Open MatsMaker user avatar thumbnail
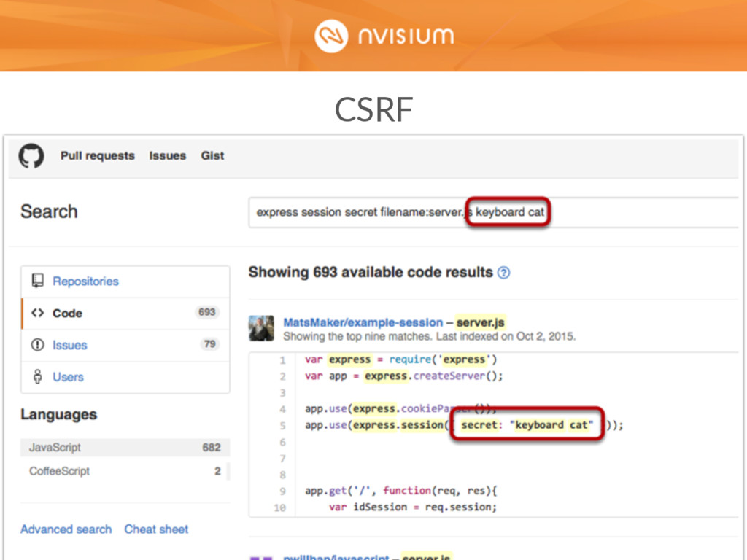747x560 pixels. click(262, 328)
